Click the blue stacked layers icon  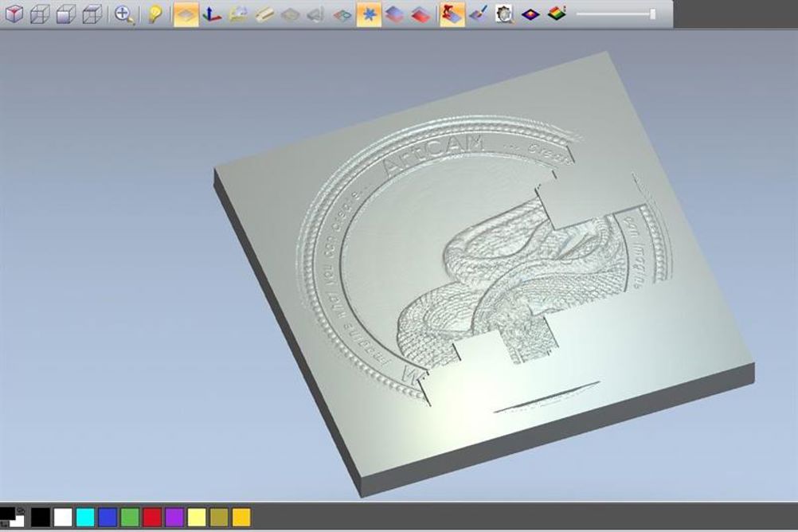point(395,14)
